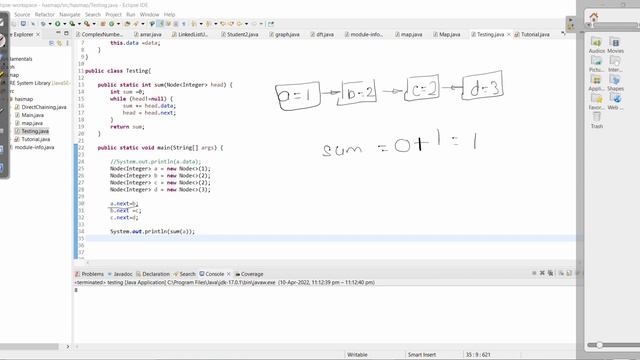Open the Navigate menu
The image size is (640, 360).
70,14
